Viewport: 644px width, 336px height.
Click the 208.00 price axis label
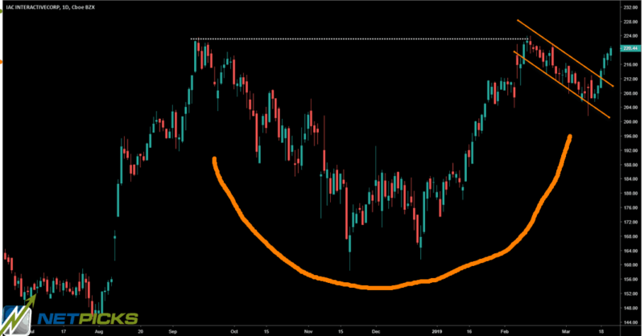pos(630,93)
